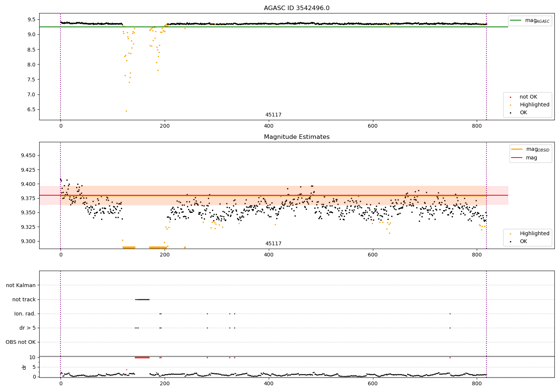
Task: Click the 9.400 y-tick label
Action: (x=28, y=184)
